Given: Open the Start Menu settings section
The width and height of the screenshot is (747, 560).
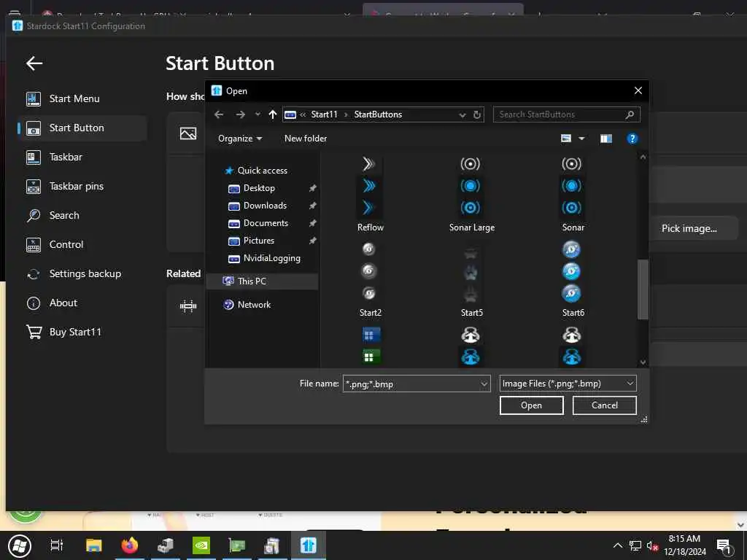Looking at the screenshot, I should point(82,98).
